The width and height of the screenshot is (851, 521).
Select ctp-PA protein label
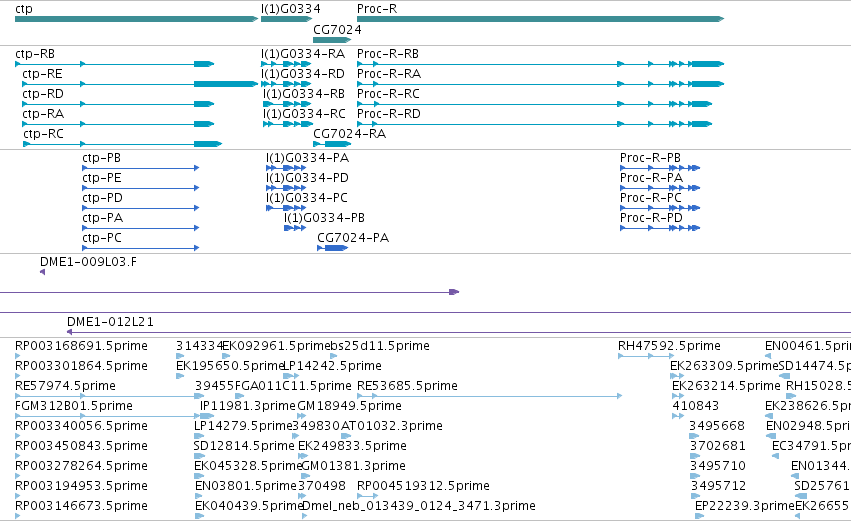click(103, 218)
